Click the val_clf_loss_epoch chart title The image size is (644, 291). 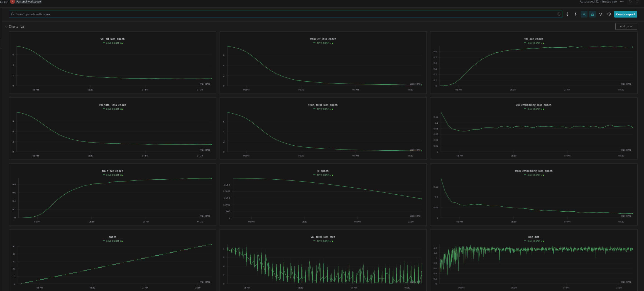[112, 39]
